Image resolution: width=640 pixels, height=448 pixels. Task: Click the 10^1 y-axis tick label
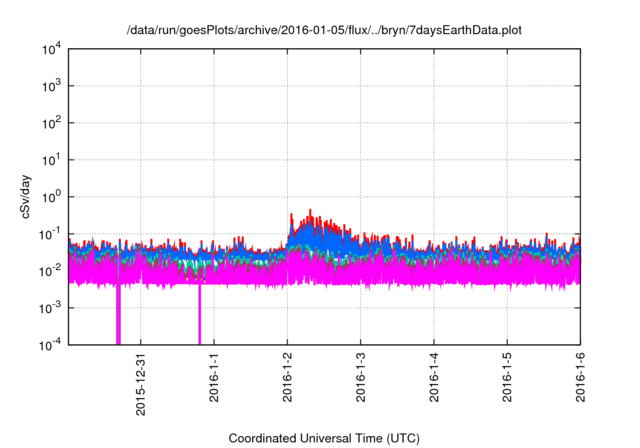point(51,160)
